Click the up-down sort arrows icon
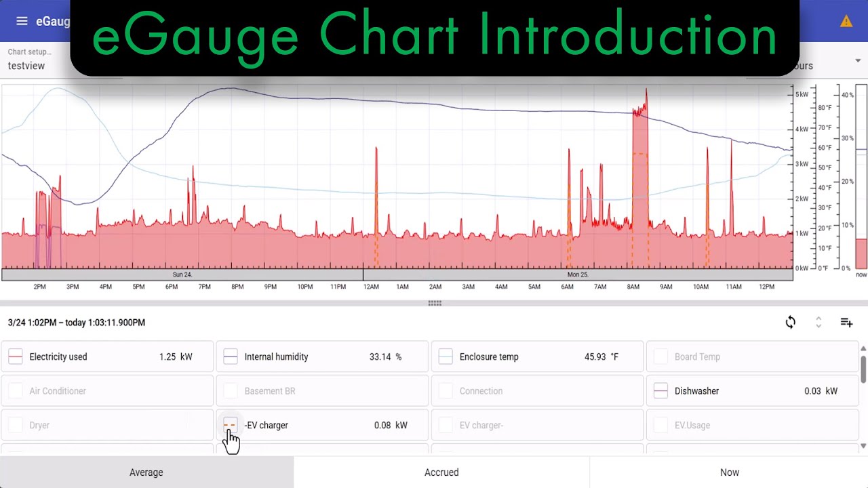 (x=818, y=323)
